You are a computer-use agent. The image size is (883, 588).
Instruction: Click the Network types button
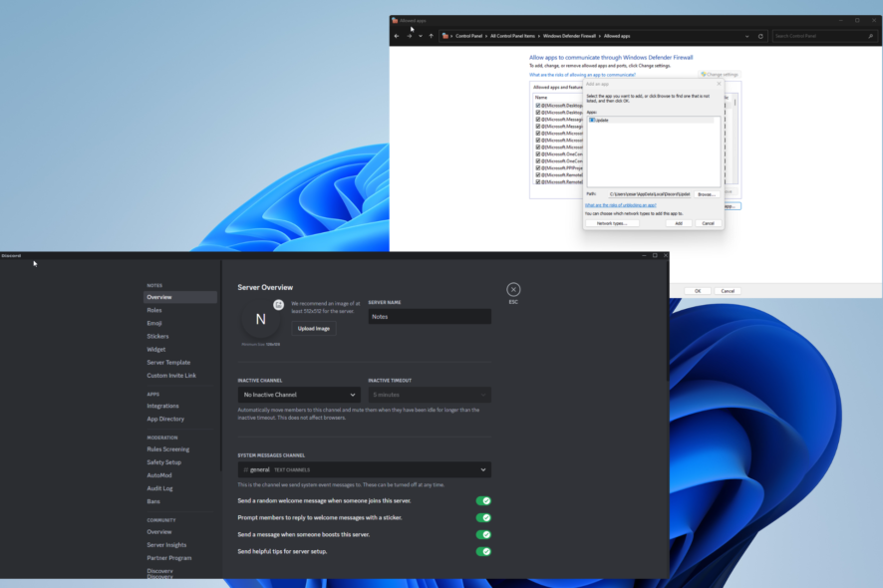click(612, 223)
